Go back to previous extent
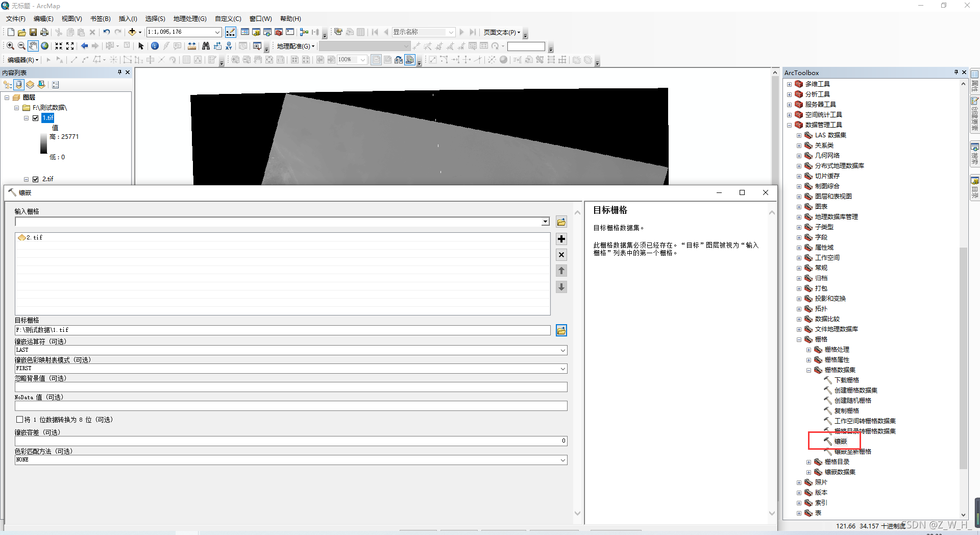Viewport: 980px width, 535px height. pos(84,46)
